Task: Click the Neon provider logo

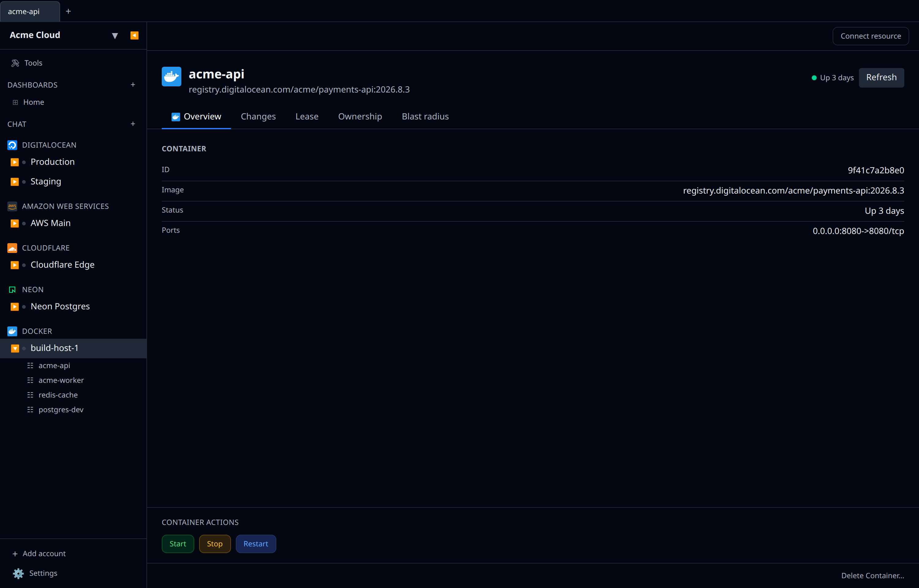Action: pos(12,290)
